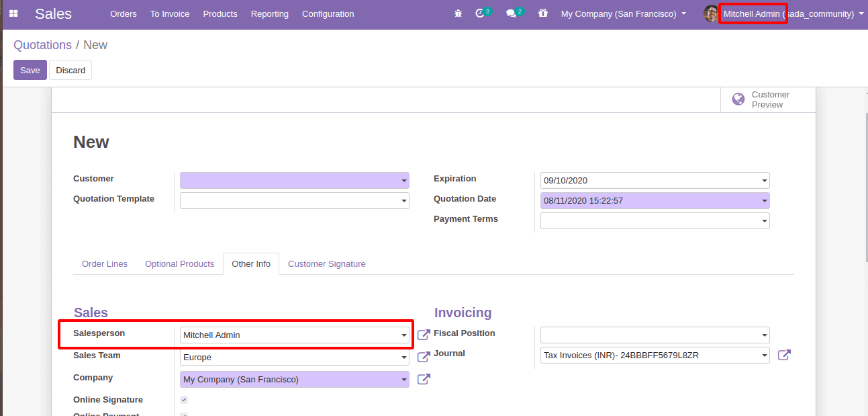Expand the Journal dropdown arrow
Viewport: 868px width, 416px height.
pos(765,356)
